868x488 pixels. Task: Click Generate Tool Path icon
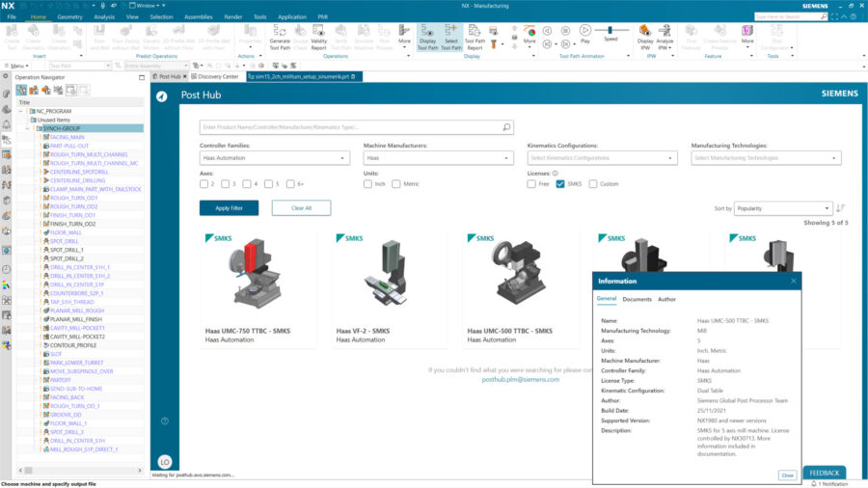click(x=280, y=36)
